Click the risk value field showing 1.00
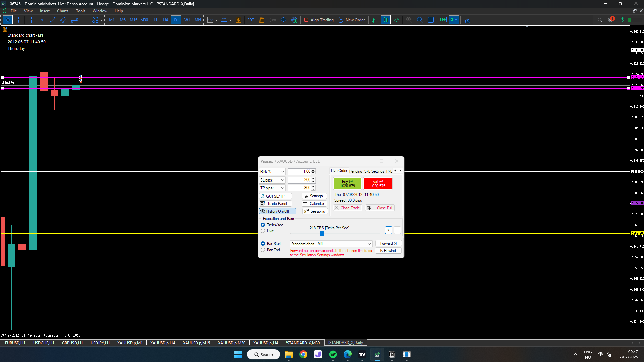Screen dimensions: 644x362 (x=299, y=172)
